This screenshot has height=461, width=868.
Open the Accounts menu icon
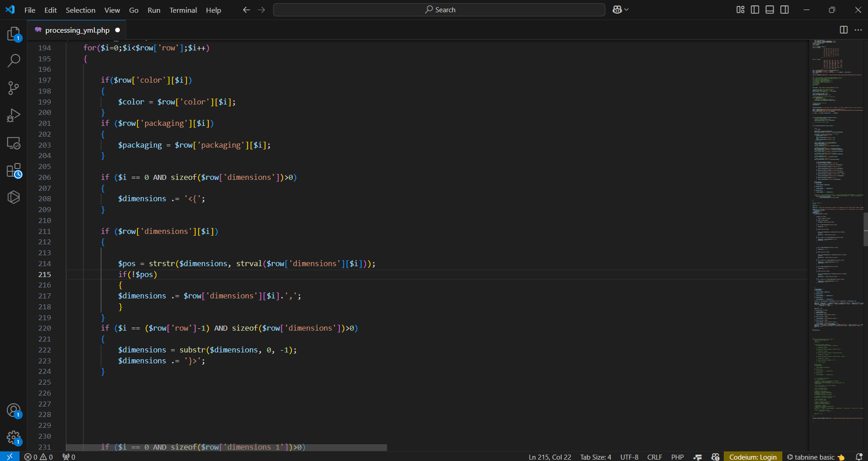(x=14, y=411)
